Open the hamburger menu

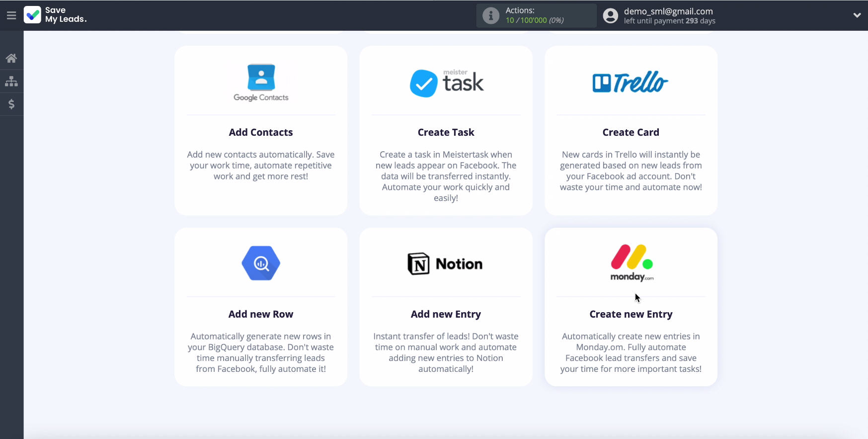click(11, 15)
